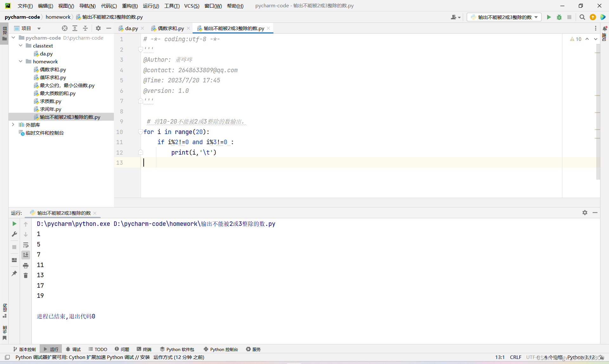Viewport: 609px width, 364px height.
Task: Click the print icon in run panel
Action: tap(26, 265)
